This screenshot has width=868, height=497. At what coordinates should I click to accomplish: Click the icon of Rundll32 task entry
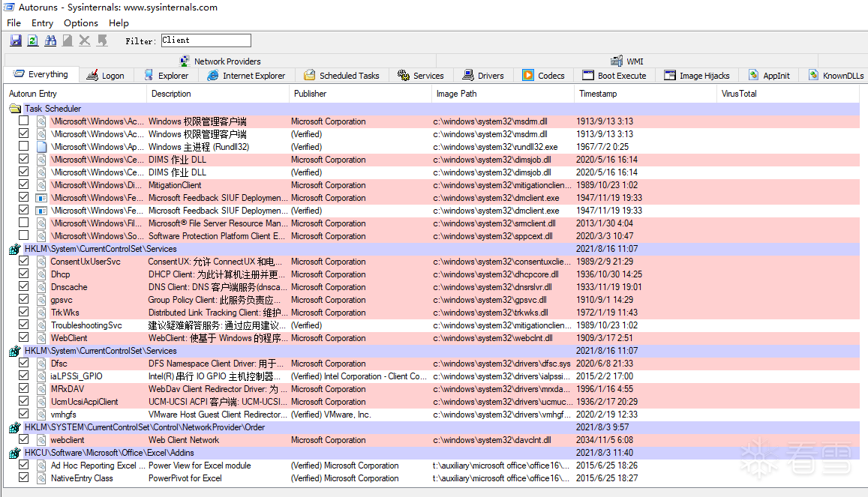[41, 147]
